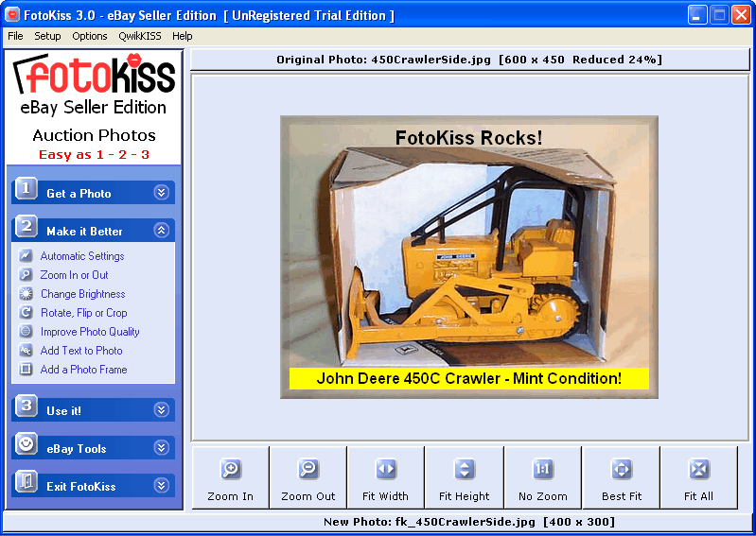This screenshot has width=756, height=536.
Task: Click the bulldozer photo preview
Action: [469, 257]
